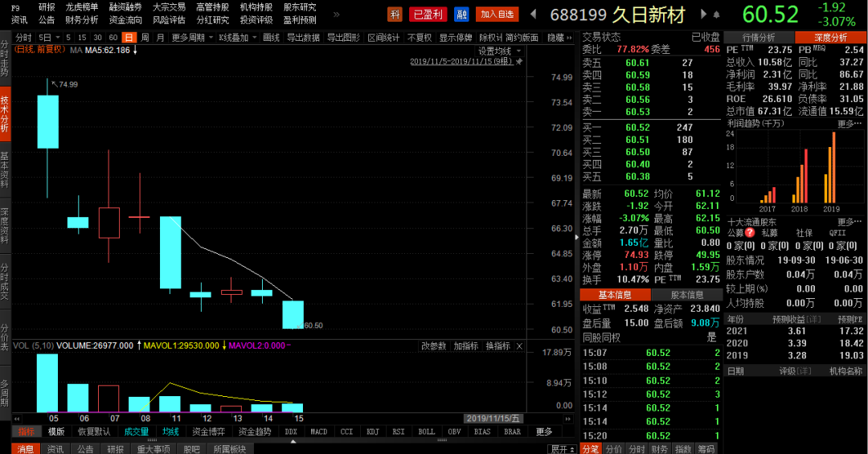Go to next stock with right arrow
868x454 pixels.
coord(703,14)
